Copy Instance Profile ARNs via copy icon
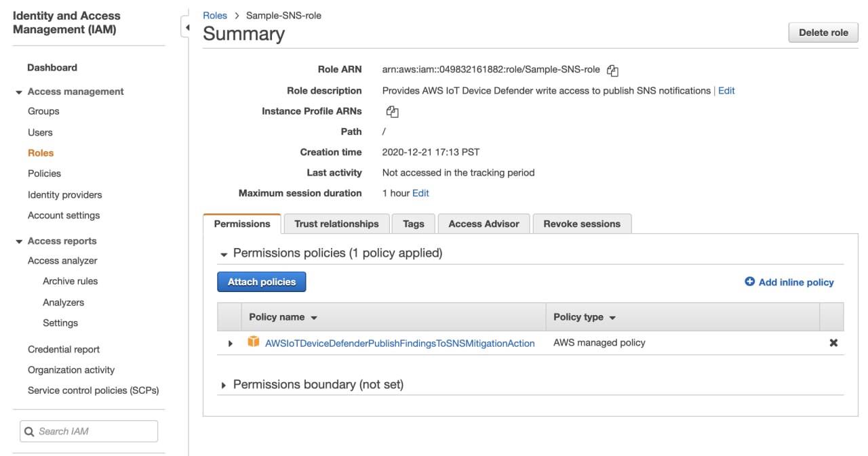The height and width of the screenshot is (456, 868). (x=392, y=111)
